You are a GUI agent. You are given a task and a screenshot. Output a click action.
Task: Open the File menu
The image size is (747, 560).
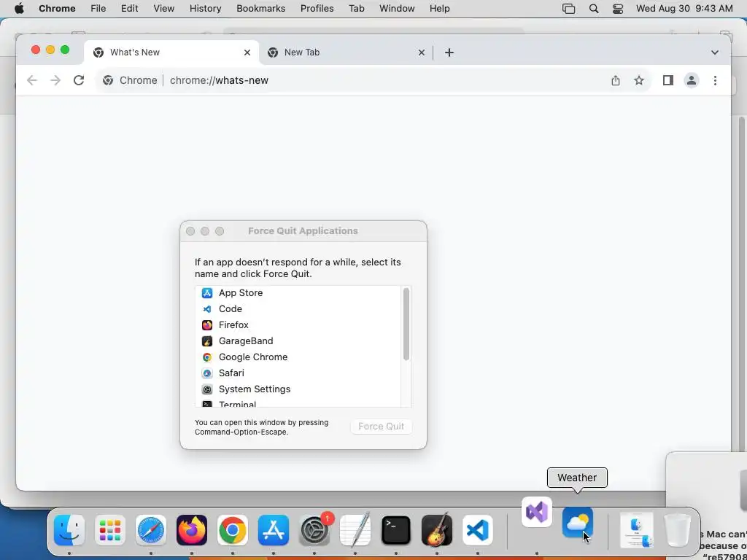98,9
